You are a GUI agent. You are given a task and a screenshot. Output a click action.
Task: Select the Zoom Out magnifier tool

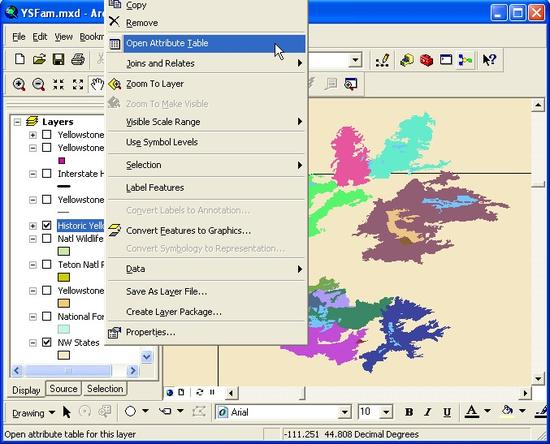(x=39, y=85)
